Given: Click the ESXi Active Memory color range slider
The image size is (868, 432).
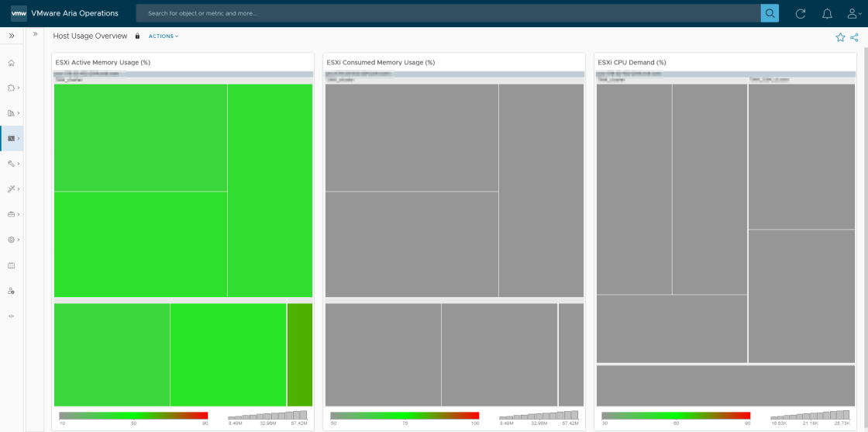Looking at the screenshot, I should tap(133, 416).
